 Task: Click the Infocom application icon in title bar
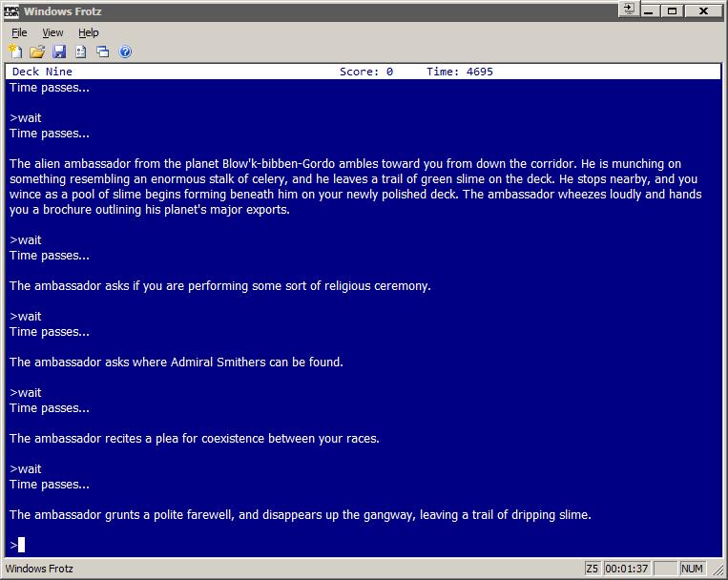tap(11, 11)
